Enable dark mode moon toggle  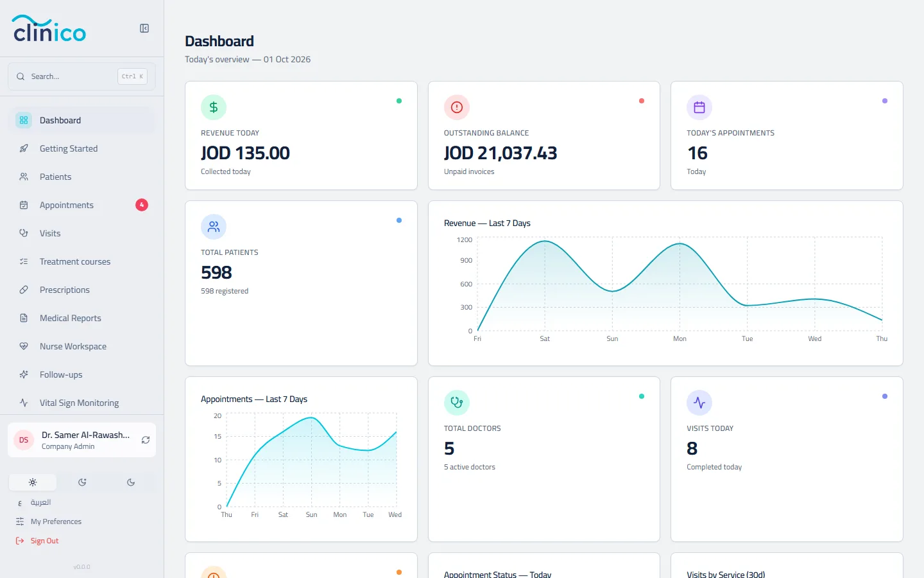pos(131,482)
